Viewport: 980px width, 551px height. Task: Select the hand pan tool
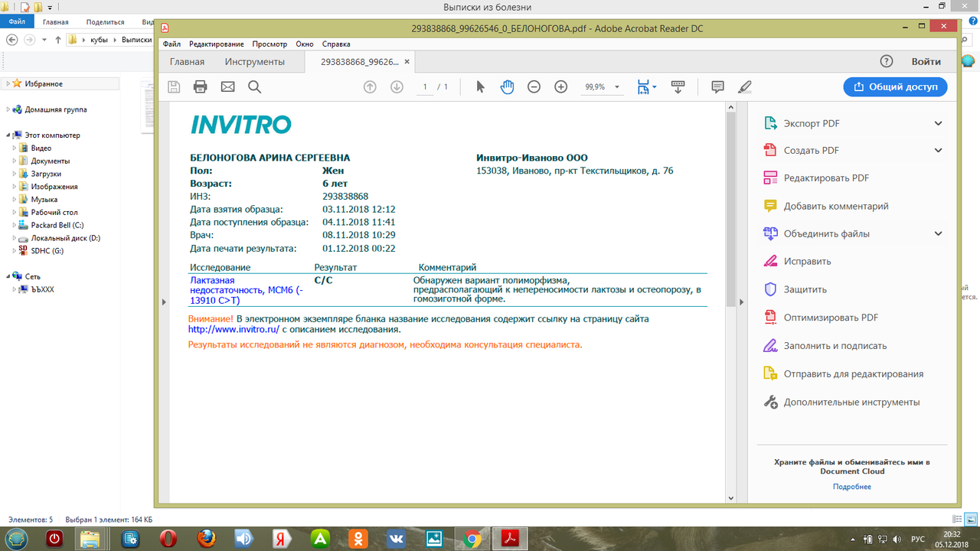(x=507, y=86)
